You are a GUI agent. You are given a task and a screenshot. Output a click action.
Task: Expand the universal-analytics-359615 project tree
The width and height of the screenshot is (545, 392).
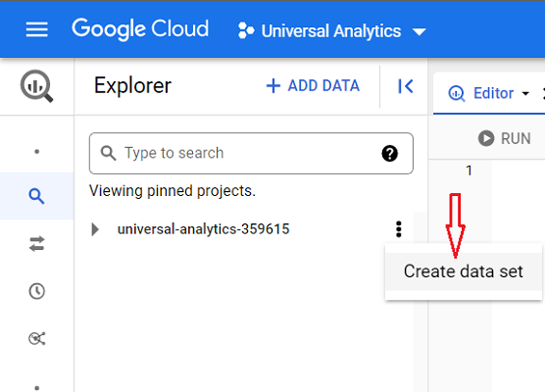pos(95,229)
